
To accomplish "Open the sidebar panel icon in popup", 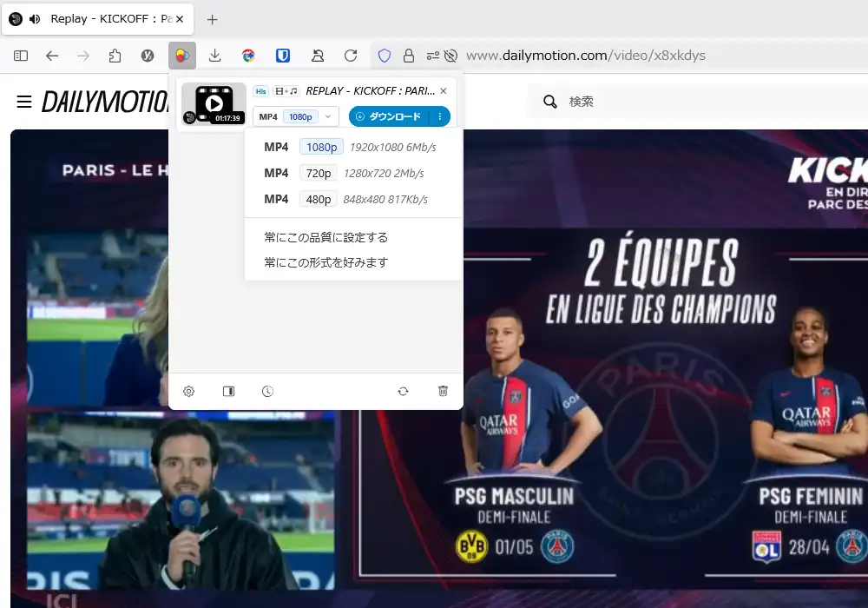I will [x=228, y=392].
